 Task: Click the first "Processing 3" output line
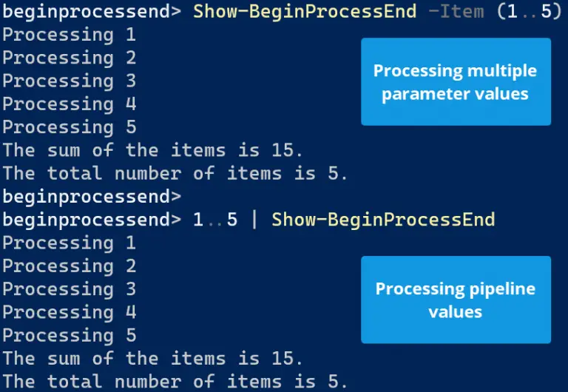(x=70, y=81)
